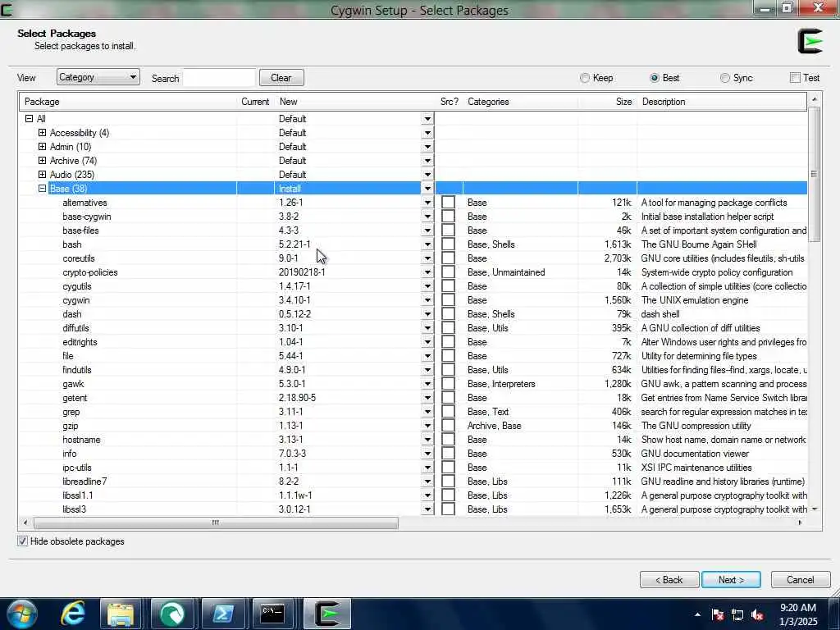Check source box for grep package
The height and width of the screenshot is (630, 840).
click(449, 412)
